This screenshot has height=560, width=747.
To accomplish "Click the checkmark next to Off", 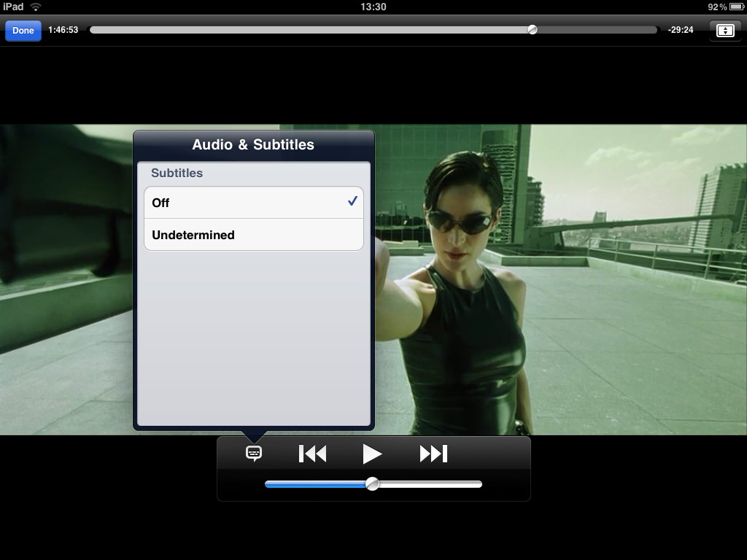I will tap(352, 201).
